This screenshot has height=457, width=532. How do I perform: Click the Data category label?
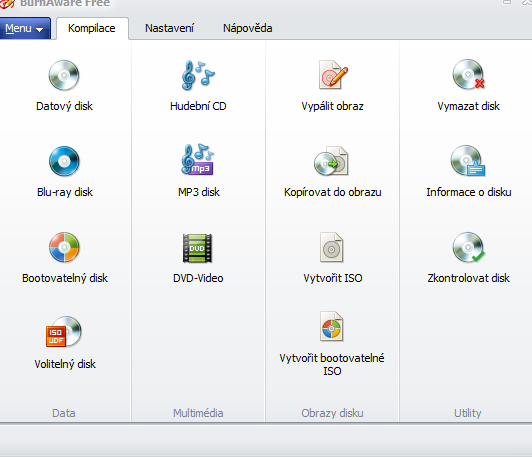(64, 413)
